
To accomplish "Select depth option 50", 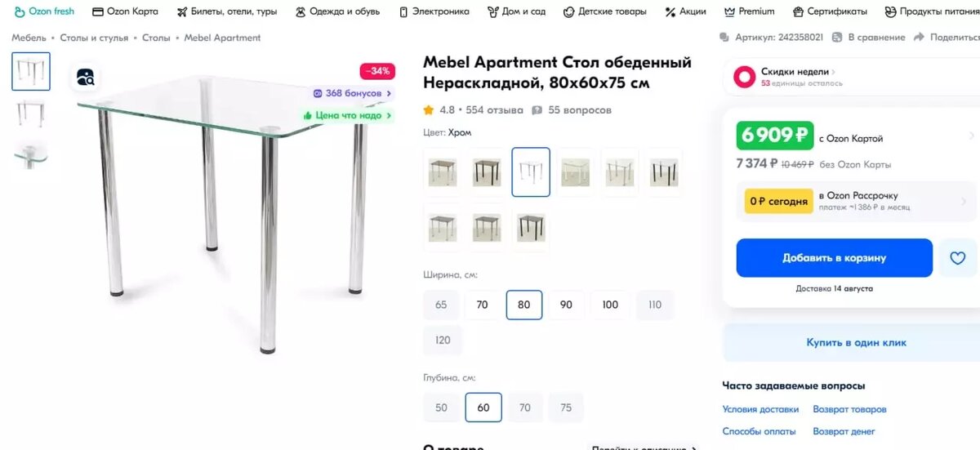I will click(441, 408).
